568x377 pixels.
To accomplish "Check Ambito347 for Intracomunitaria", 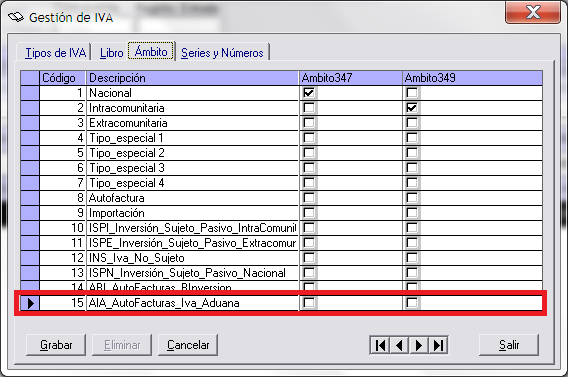I will click(309, 108).
